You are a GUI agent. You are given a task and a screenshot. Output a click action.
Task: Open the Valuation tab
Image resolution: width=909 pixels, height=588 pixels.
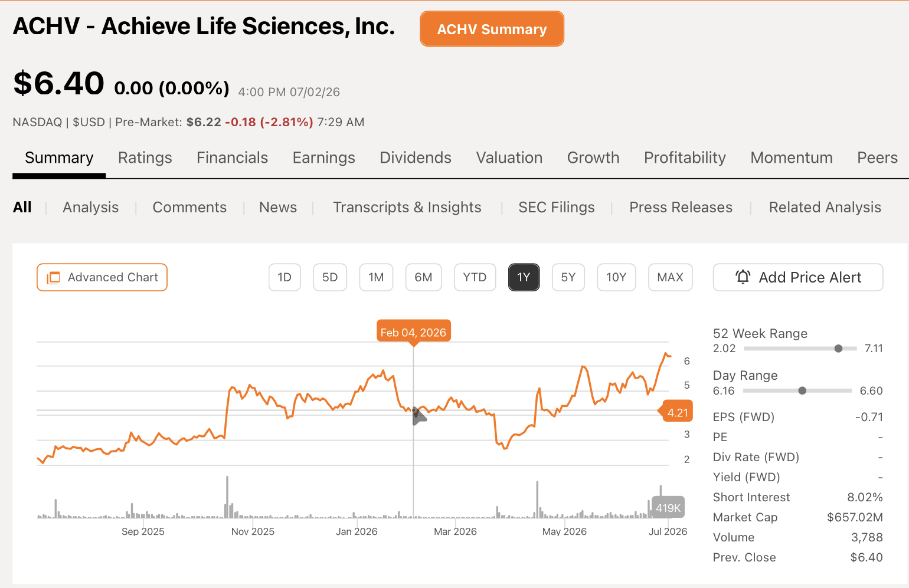pos(509,158)
